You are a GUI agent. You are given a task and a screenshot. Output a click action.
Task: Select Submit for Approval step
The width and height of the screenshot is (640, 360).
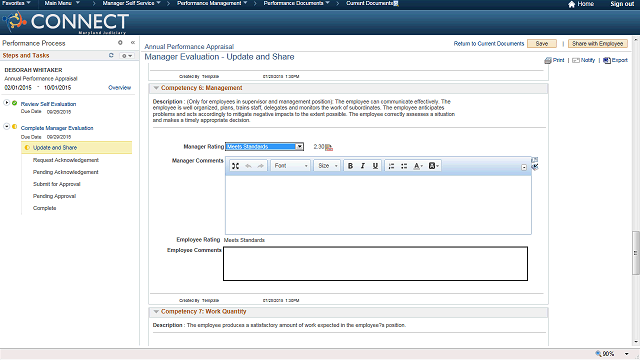(x=57, y=184)
